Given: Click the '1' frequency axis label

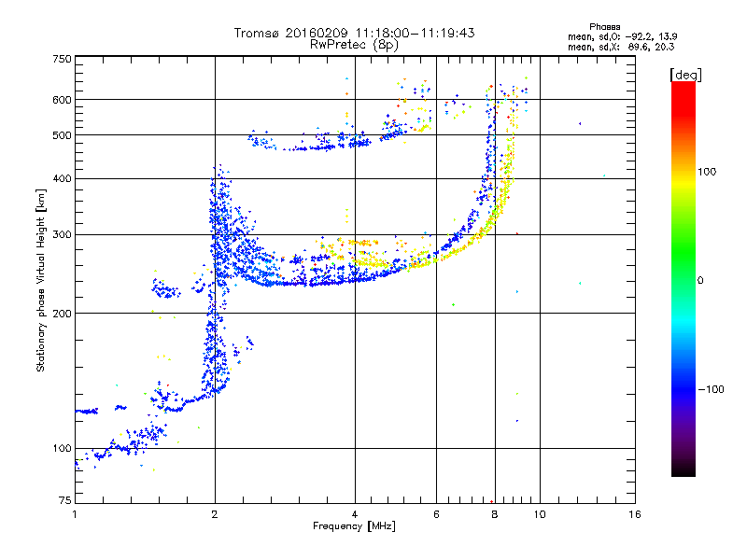Looking at the screenshot, I should click(75, 514).
